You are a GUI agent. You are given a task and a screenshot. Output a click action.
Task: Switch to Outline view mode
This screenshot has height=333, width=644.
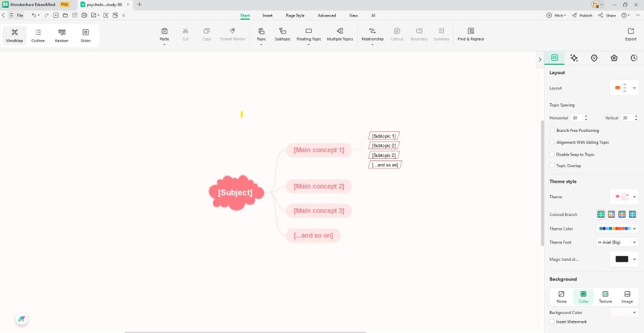38,35
